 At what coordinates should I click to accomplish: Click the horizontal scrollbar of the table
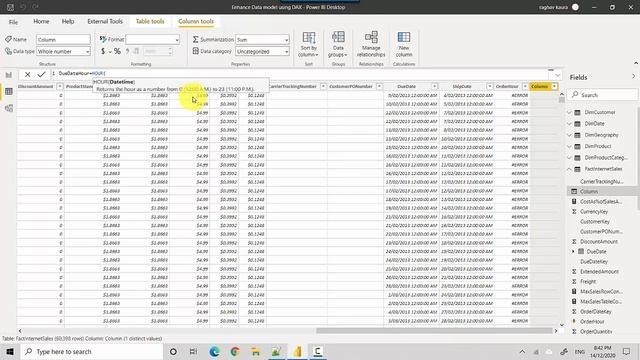434,331
